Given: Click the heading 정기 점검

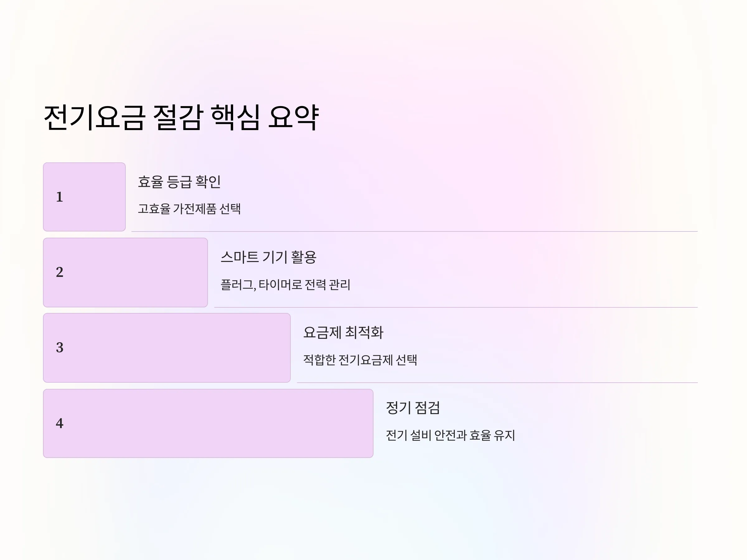Looking at the screenshot, I should pos(413,408).
